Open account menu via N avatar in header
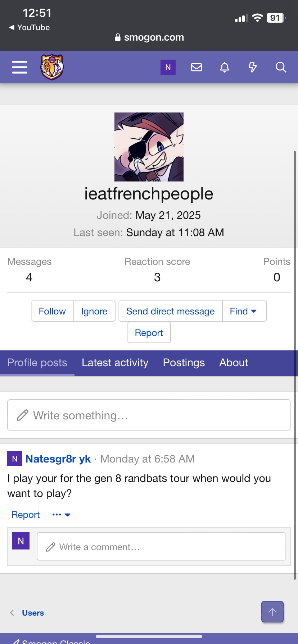 point(168,67)
